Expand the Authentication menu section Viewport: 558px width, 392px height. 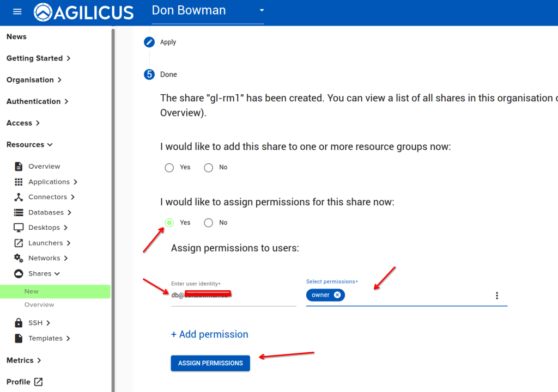[37, 101]
